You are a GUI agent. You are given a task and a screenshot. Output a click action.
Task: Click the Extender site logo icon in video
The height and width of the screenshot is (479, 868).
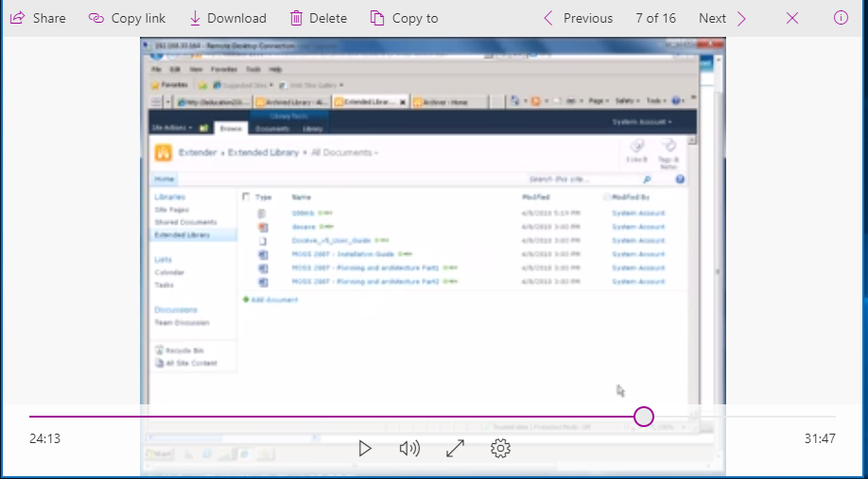[x=164, y=153]
